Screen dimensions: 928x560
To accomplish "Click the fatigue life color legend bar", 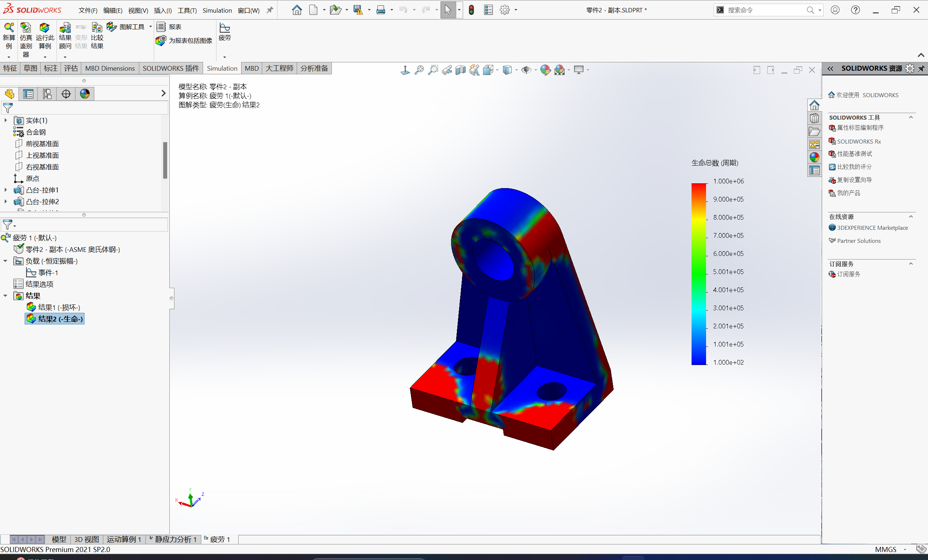I will tap(699, 274).
